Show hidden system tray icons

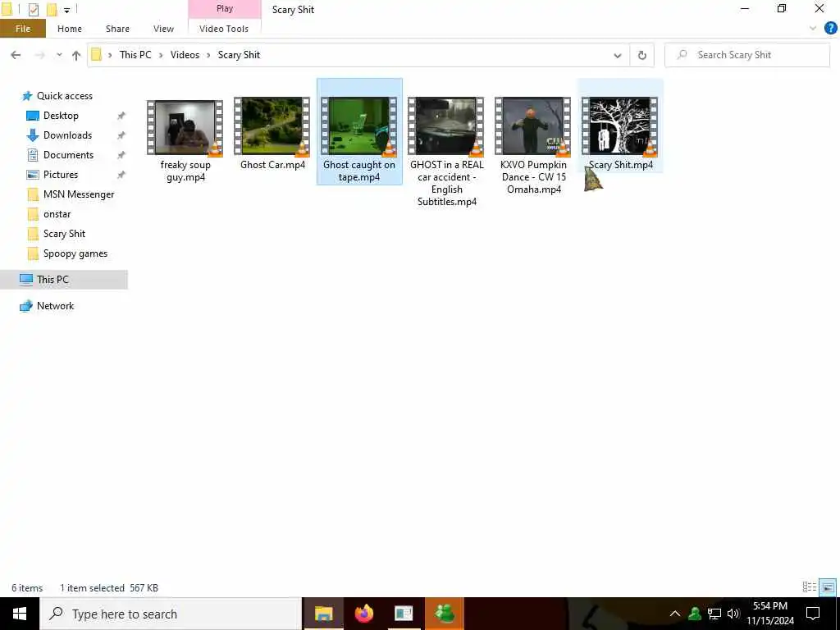[x=675, y=614]
